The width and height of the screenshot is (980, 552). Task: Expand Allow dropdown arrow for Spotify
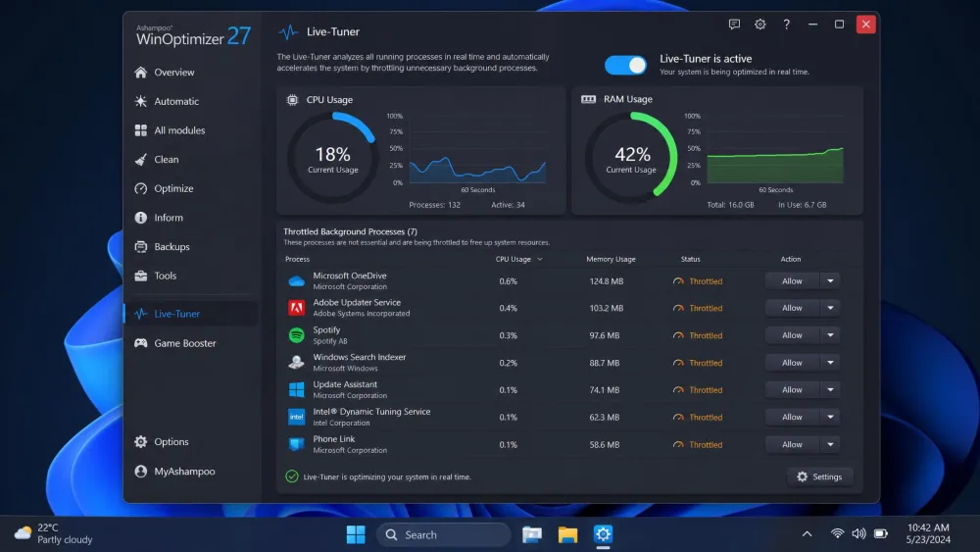pyautogui.click(x=830, y=335)
